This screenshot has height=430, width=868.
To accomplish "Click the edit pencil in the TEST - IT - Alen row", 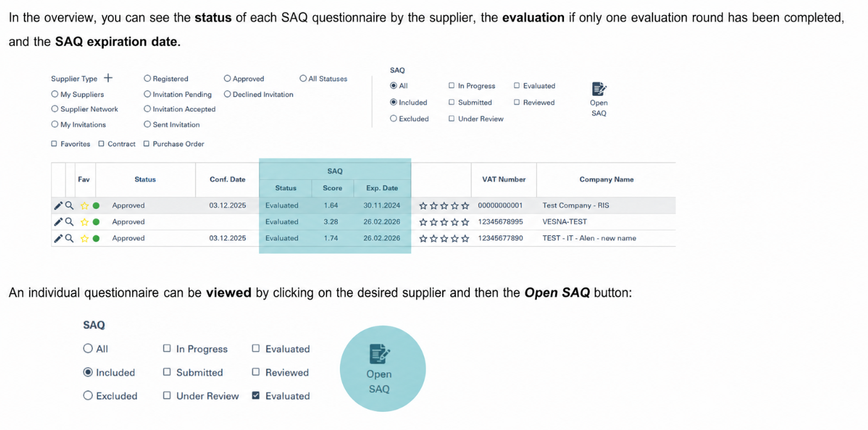I will (58, 238).
